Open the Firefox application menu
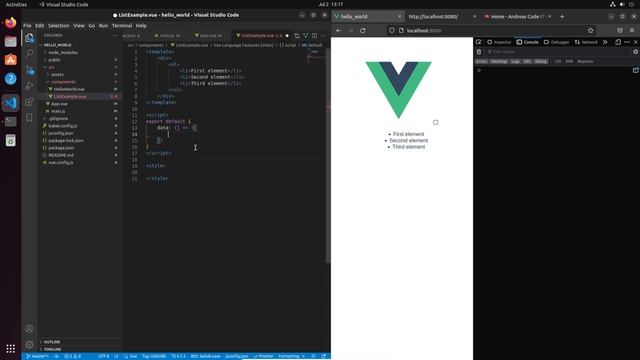 [x=632, y=30]
